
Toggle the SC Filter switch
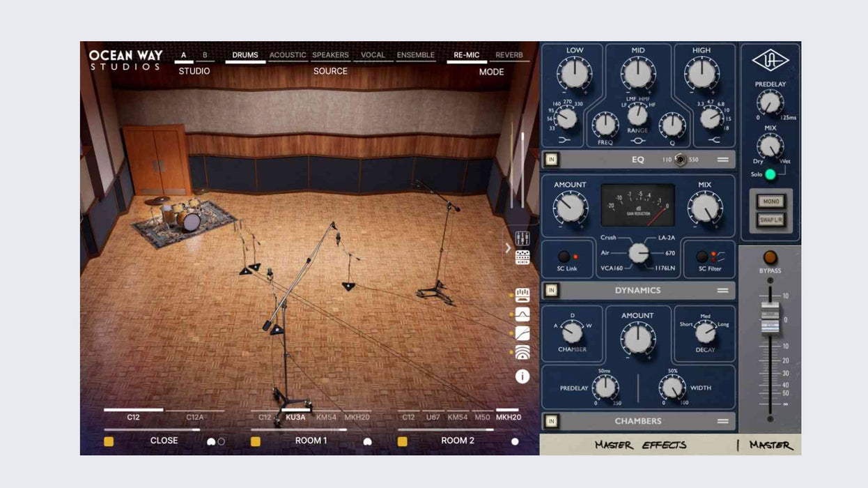click(702, 257)
